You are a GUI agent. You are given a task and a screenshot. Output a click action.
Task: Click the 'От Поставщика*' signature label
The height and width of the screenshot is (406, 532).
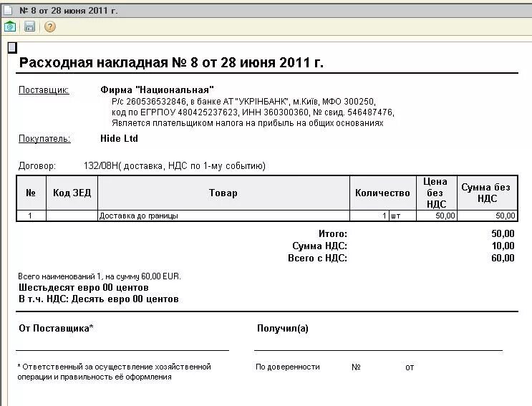(x=56, y=329)
